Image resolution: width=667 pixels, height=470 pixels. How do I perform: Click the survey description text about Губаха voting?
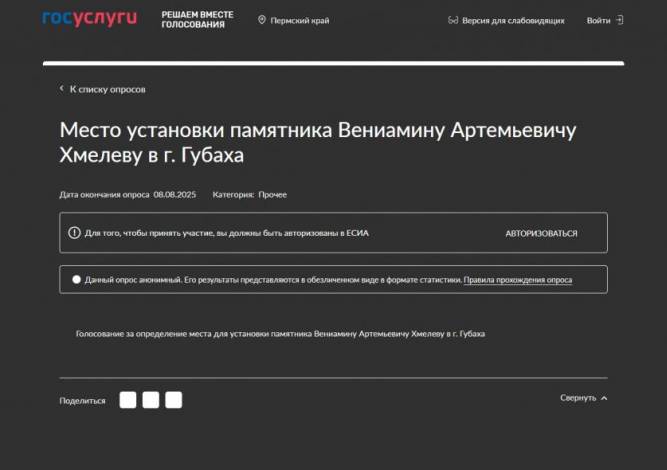pos(280,333)
